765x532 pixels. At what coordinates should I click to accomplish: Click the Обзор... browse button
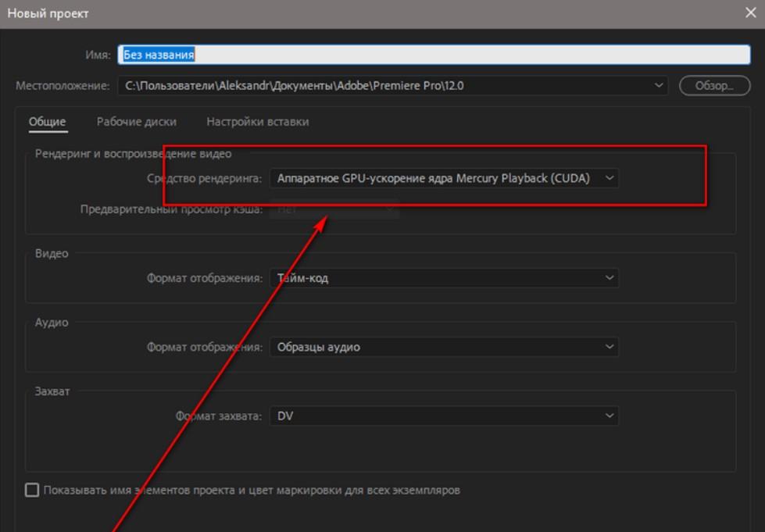(714, 86)
